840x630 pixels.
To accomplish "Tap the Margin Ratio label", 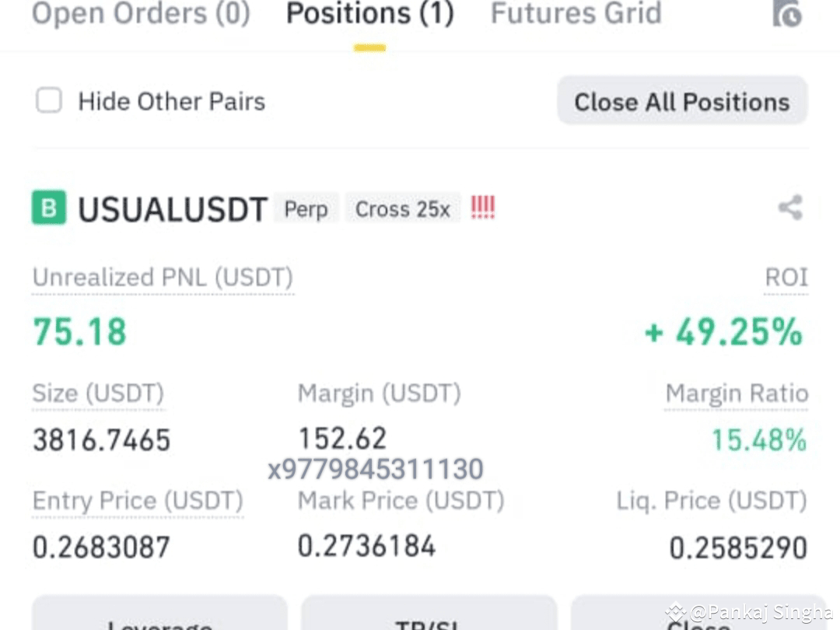I will pyautogui.click(x=737, y=394).
